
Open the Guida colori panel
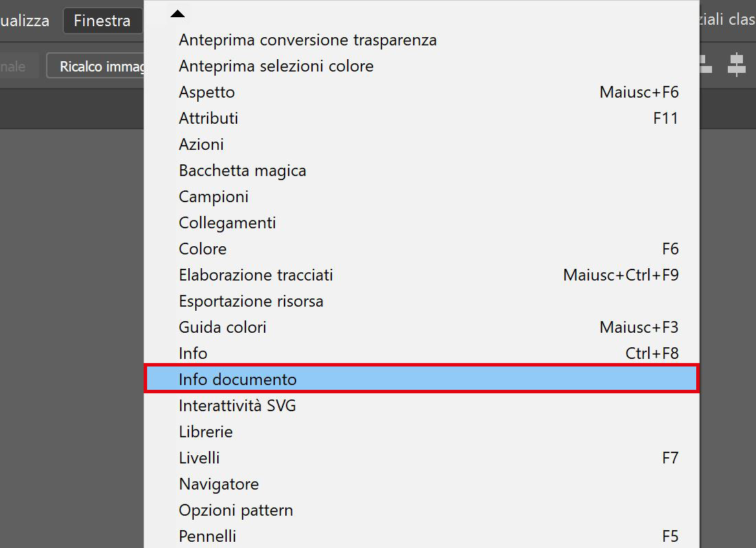(x=222, y=327)
